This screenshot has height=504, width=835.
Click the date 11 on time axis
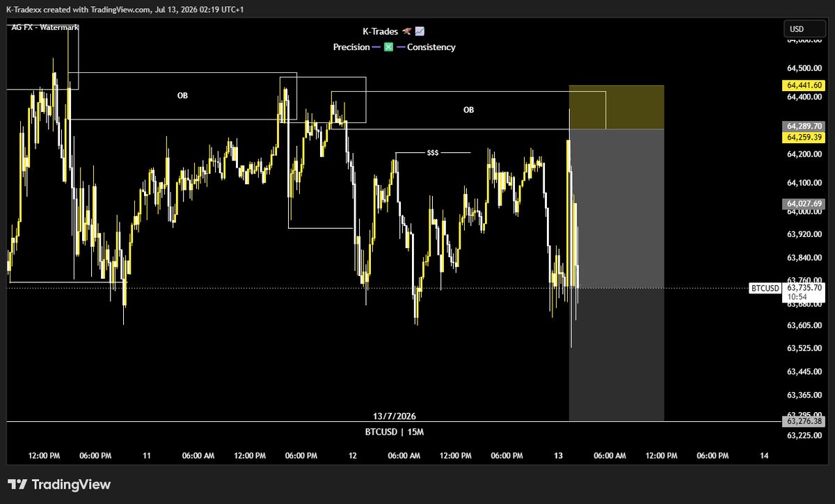(x=147, y=456)
